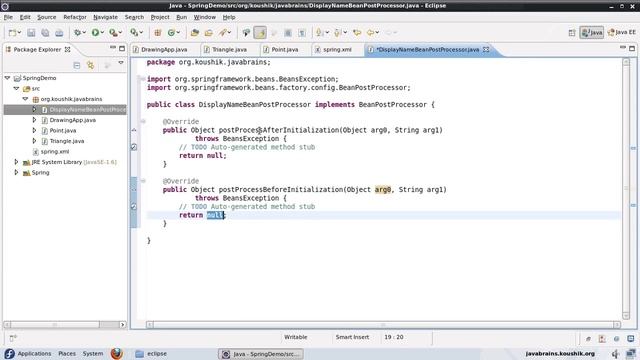Viewport: 640px width, 360px height.
Task: Minimize the Package Explorer panel
Action: (113, 48)
